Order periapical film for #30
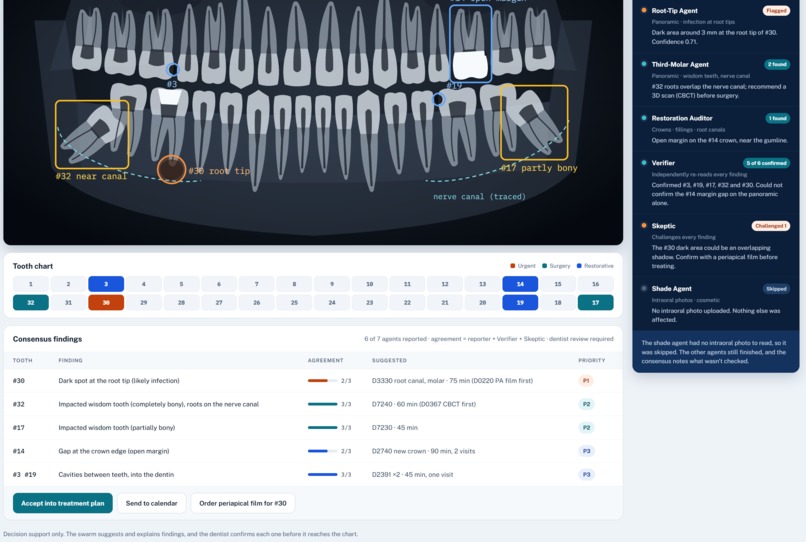Viewport: 806px width, 542px height. tap(243, 503)
